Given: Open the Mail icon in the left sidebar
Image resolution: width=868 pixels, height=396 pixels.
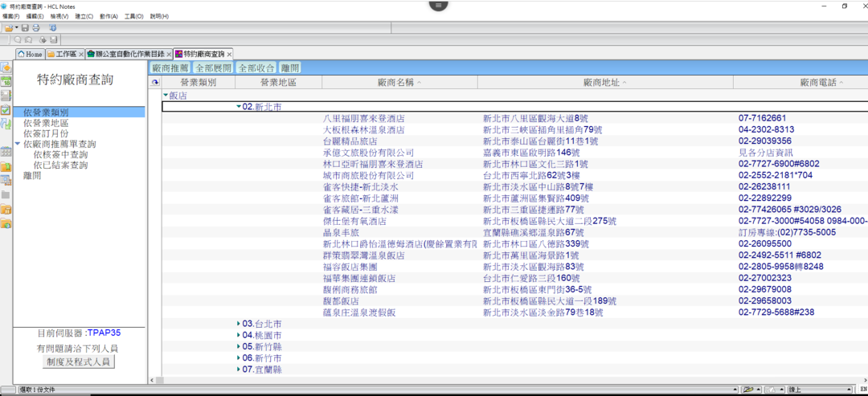Looking at the screenshot, I should pyautogui.click(x=6, y=67).
